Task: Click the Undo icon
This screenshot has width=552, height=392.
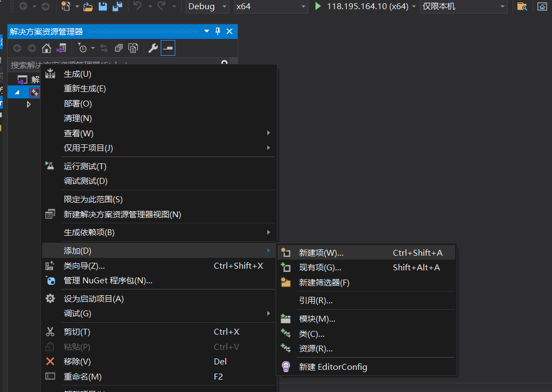Action: [x=137, y=7]
